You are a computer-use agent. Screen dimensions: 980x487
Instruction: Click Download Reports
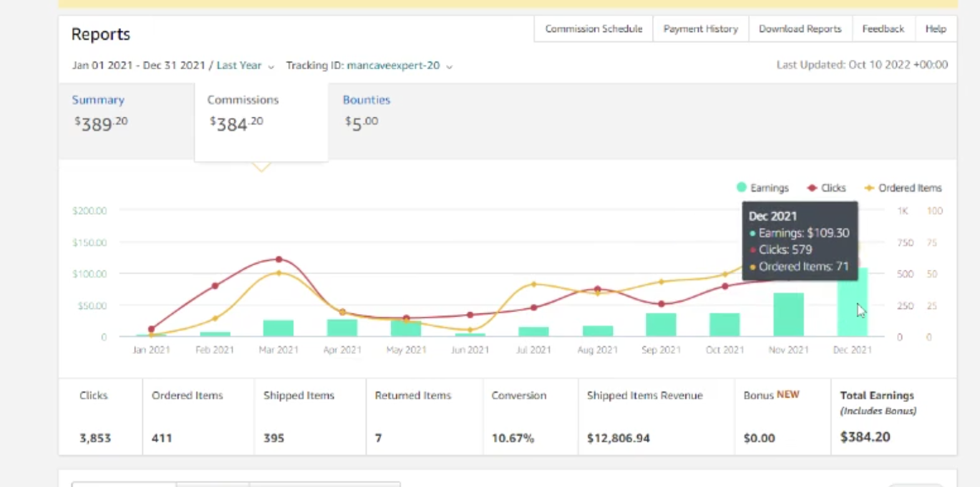[x=800, y=29]
